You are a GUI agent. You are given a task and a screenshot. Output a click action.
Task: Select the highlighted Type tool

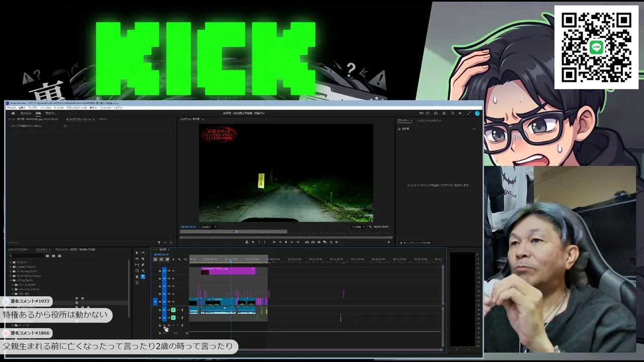tap(143, 277)
